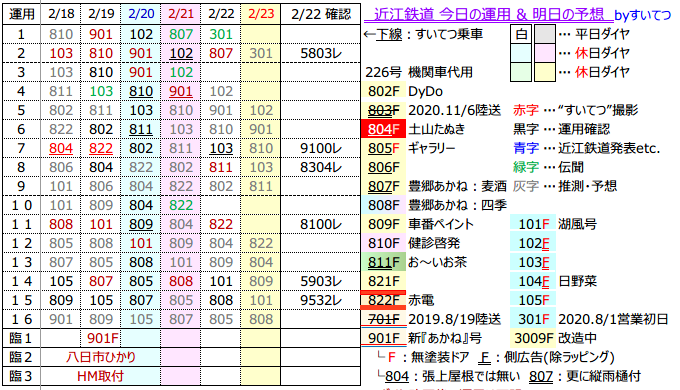Click the 緑字 legend label
Image resolution: width=680 pixels, height=390 pixels.
tap(526, 167)
